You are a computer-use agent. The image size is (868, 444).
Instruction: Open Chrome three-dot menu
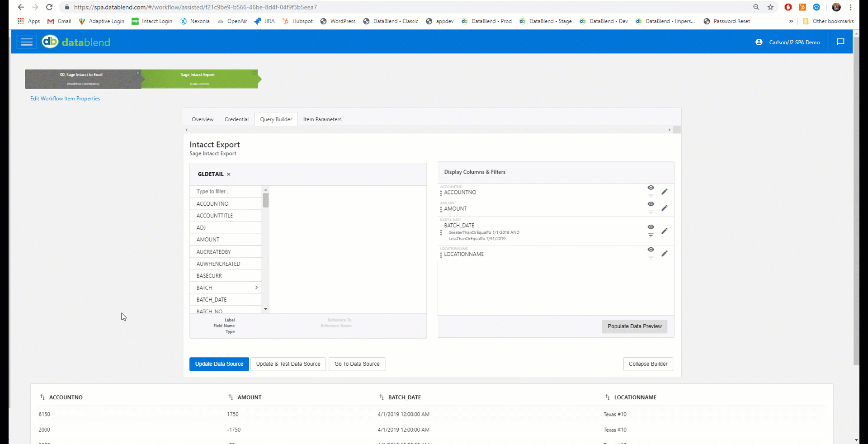click(x=851, y=7)
